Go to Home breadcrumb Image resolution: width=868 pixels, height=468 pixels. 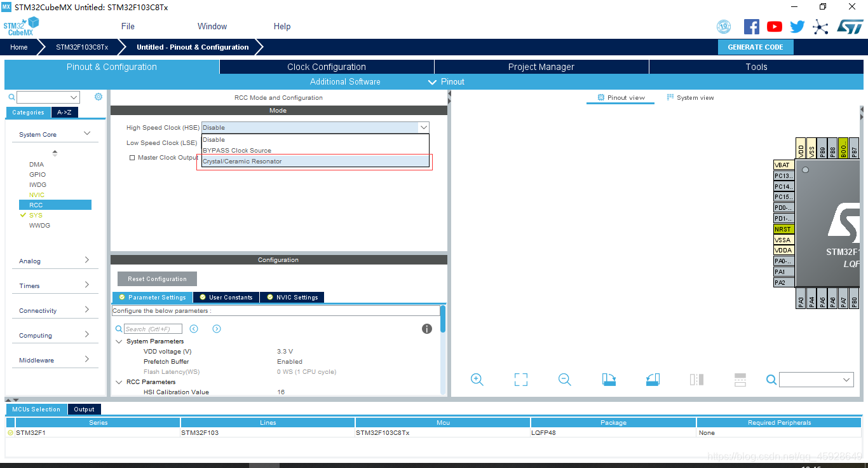(x=19, y=47)
